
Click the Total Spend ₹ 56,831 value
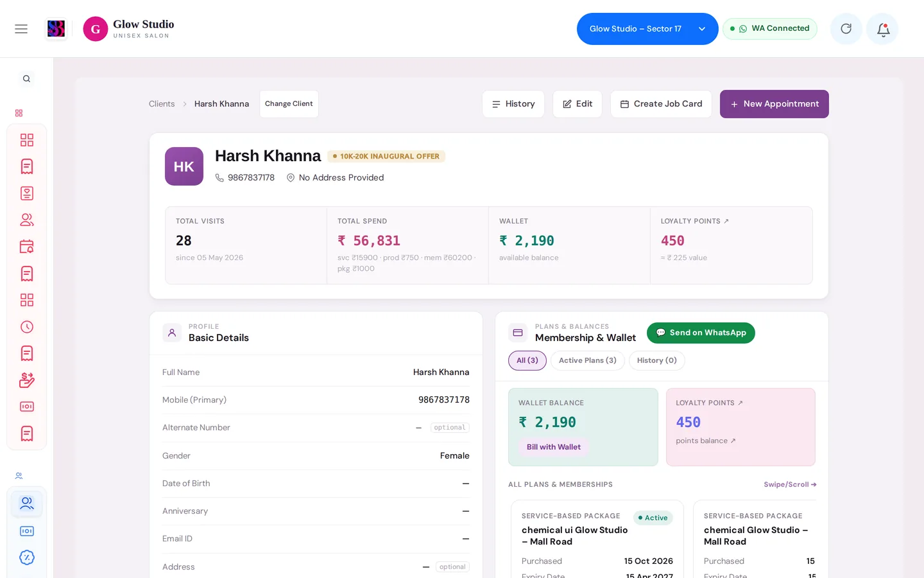[369, 241]
